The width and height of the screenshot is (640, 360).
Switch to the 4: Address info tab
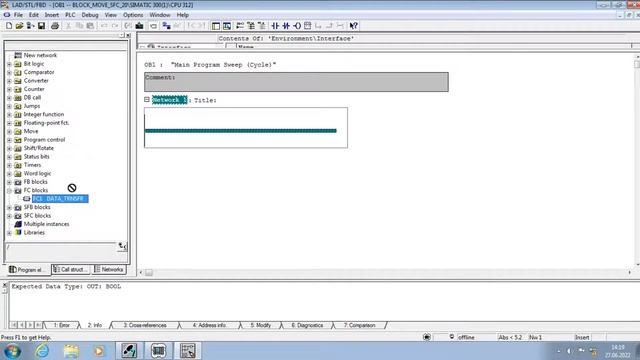[x=209, y=325]
